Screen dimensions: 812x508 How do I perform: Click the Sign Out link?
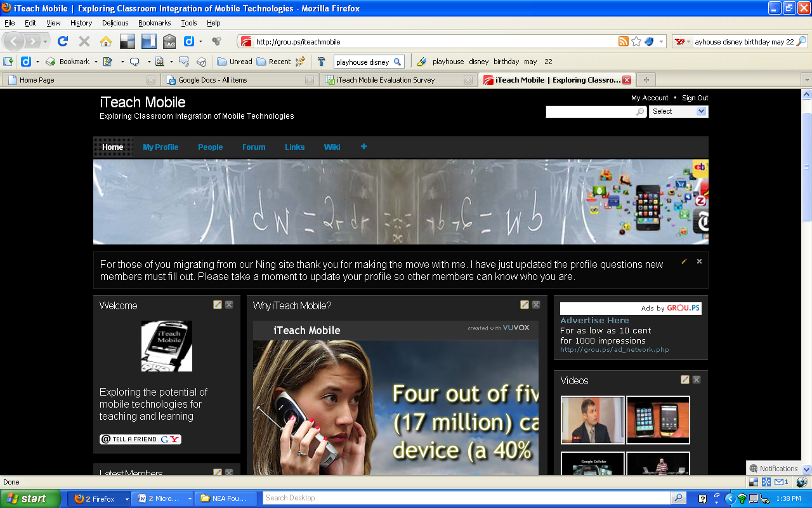click(x=695, y=98)
